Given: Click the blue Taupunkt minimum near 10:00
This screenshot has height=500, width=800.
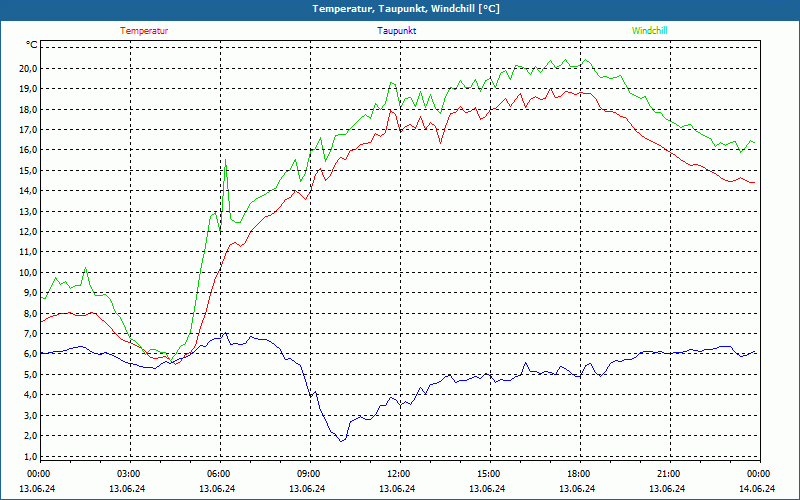Looking at the screenshot, I should pyautogui.click(x=341, y=441).
